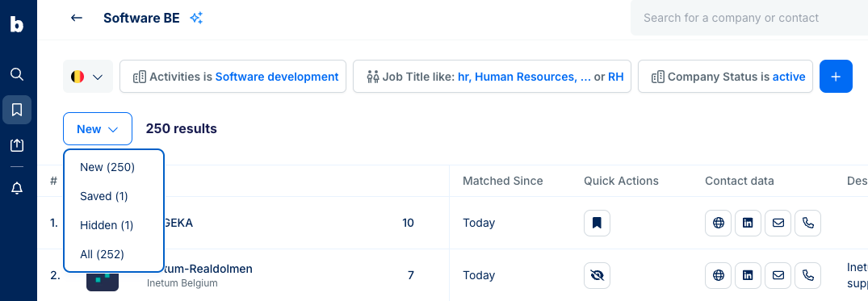This screenshot has width=868, height=301.
Task: Collapse the New status filter dropdown
Action: click(x=98, y=129)
